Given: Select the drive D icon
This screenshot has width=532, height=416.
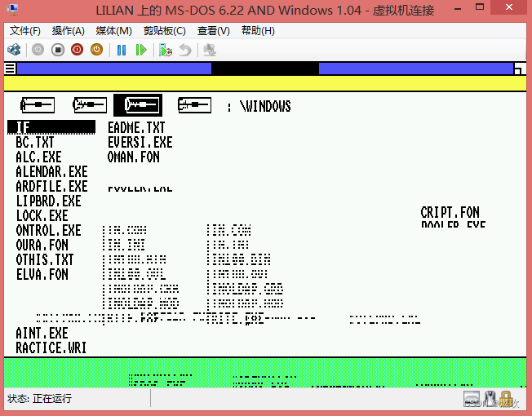Looking at the screenshot, I should tap(194, 104).
